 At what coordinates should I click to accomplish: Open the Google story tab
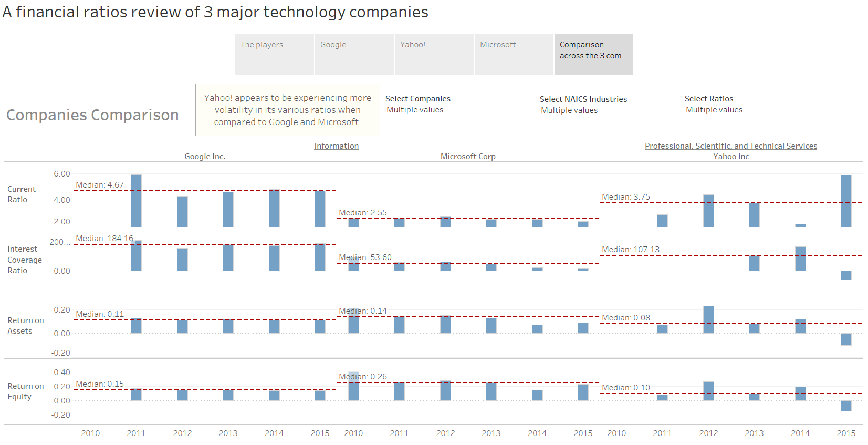(x=354, y=55)
